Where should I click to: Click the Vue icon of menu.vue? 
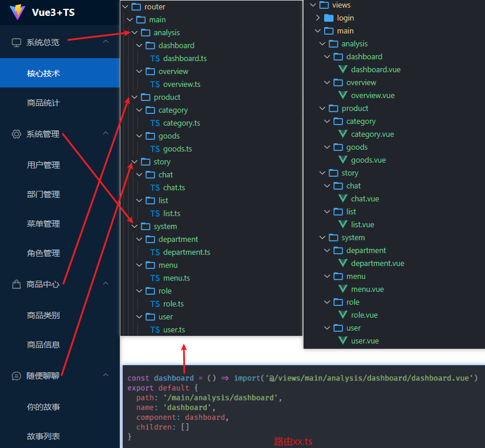pos(343,289)
